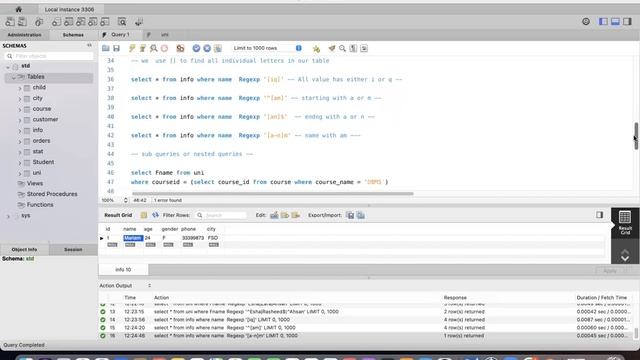Open the editor zoom 100% stepper
This screenshot has height=360, width=640.
(125, 200)
